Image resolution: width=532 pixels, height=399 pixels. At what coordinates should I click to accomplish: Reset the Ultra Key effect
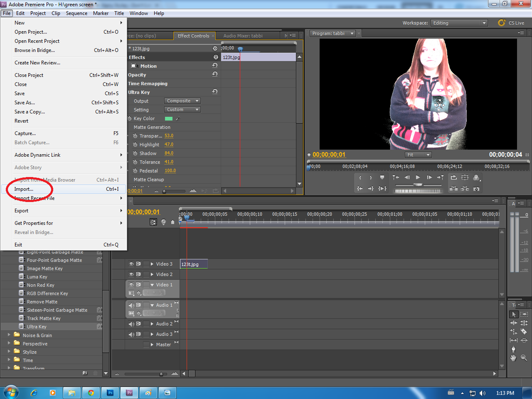[215, 92]
